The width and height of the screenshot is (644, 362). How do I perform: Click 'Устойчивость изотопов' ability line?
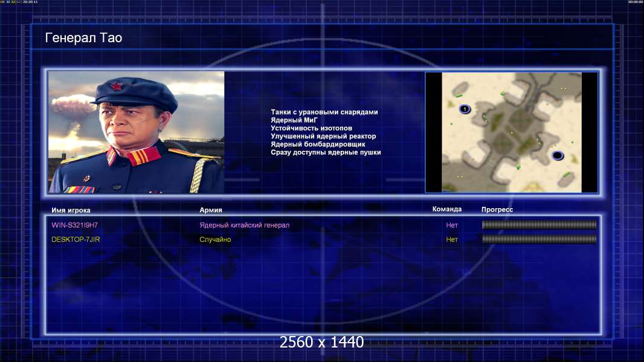tap(311, 128)
